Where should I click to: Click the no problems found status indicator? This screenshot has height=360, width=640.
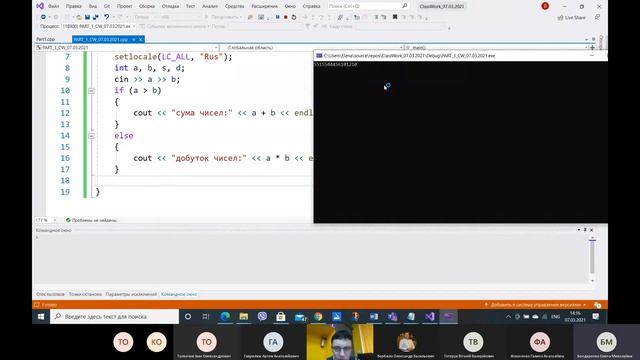point(91,220)
